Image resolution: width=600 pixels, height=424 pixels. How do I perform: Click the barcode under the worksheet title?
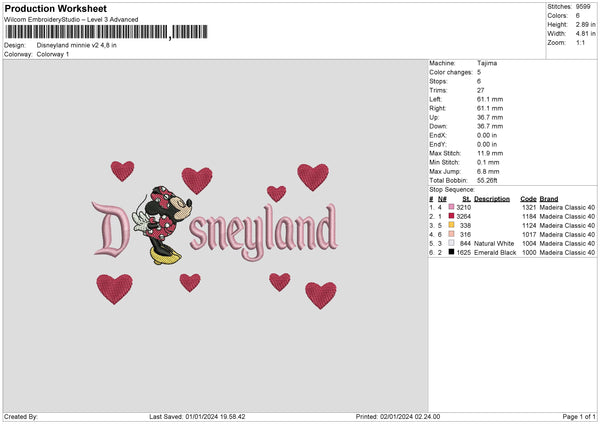tap(106, 32)
